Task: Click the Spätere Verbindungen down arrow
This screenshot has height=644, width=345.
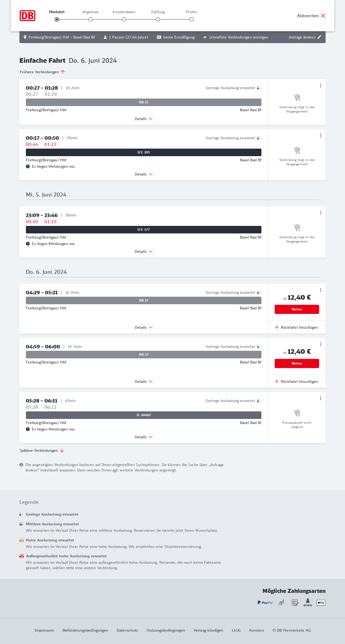Action: [62, 450]
